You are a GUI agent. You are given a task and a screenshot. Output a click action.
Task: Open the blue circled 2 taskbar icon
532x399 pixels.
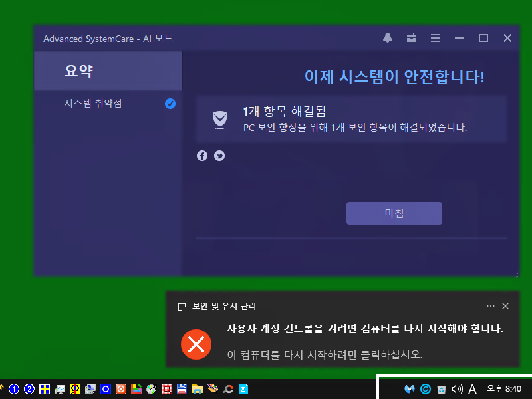pos(29,389)
